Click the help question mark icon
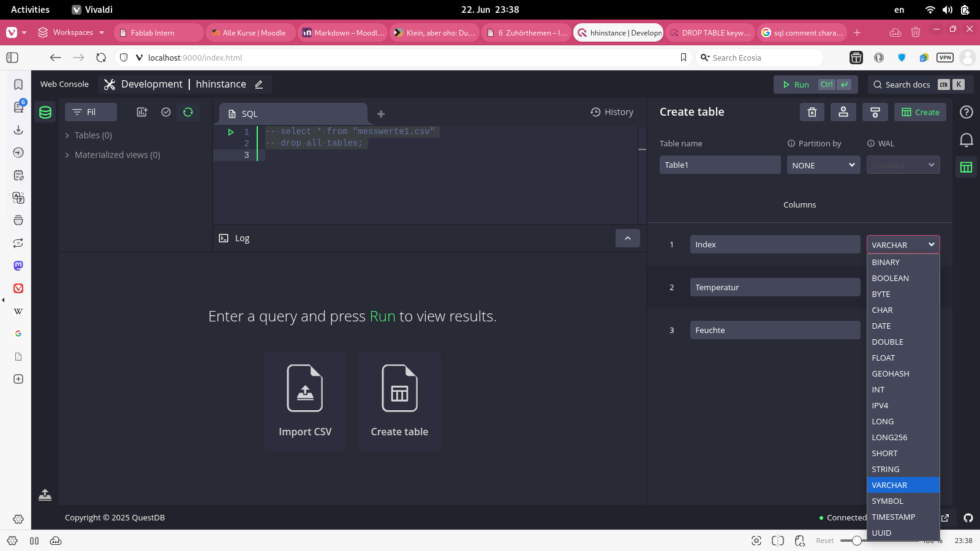This screenshot has width=980, height=551. 966,112
